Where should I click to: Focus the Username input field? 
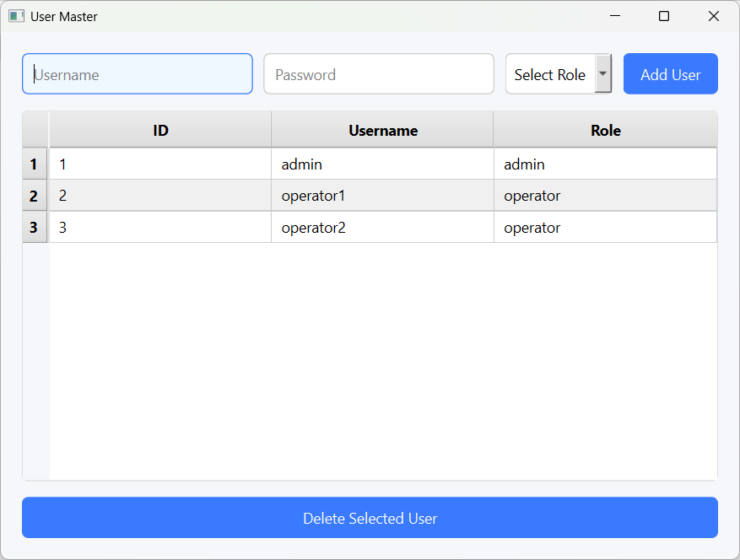(138, 74)
